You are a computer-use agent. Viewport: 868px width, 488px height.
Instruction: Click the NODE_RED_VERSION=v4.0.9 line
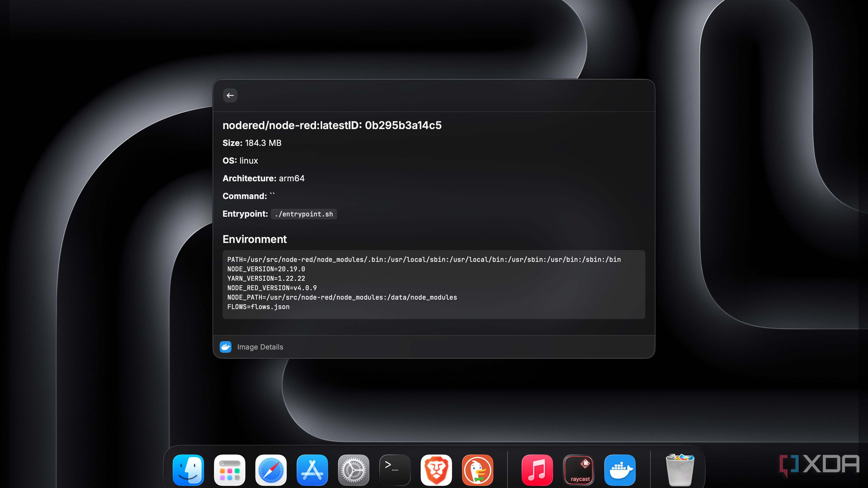coord(272,288)
